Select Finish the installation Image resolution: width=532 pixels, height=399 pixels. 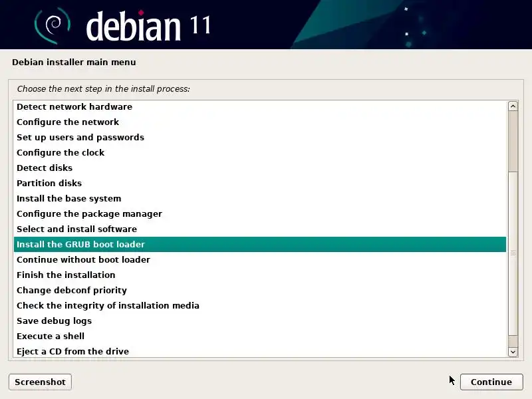tap(260, 275)
